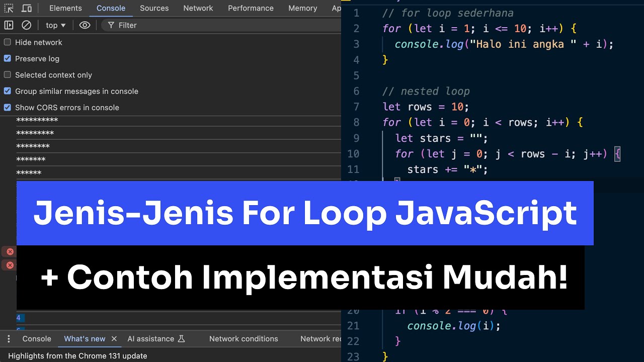Close the What's new drawer tab

[x=114, y=339]
